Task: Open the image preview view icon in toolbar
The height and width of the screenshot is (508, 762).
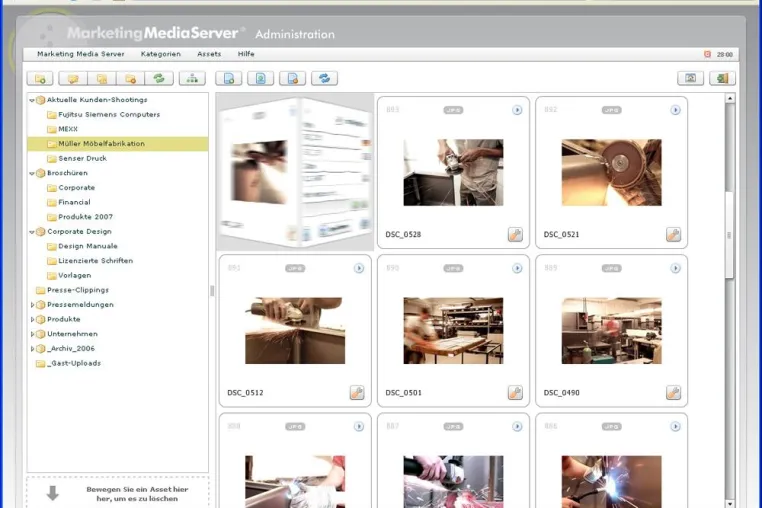Action: tap(690, 78)
